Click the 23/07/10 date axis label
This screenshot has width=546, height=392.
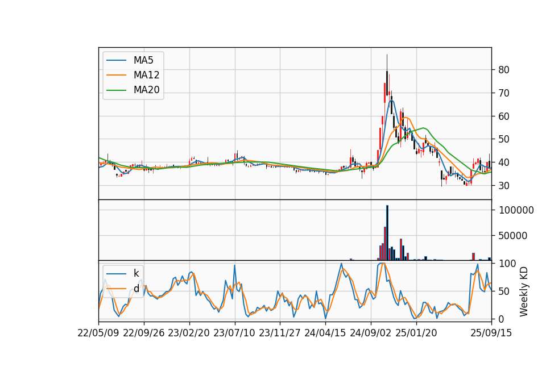[234, 333]
